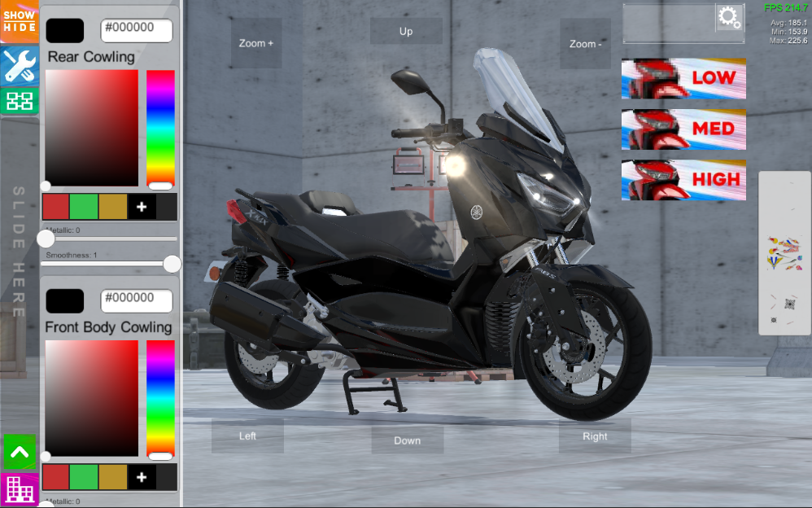Screen dimensions: 812x508
Task: Select MED graphics quality
Action: tap(683, 129)
